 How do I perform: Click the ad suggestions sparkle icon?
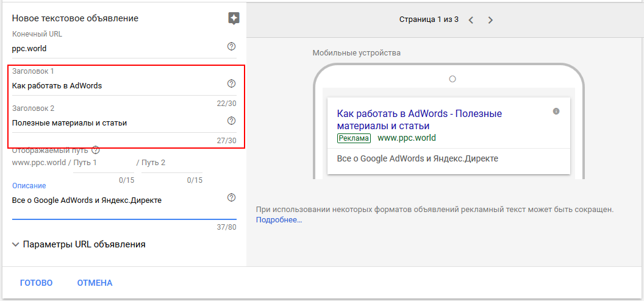234,18
